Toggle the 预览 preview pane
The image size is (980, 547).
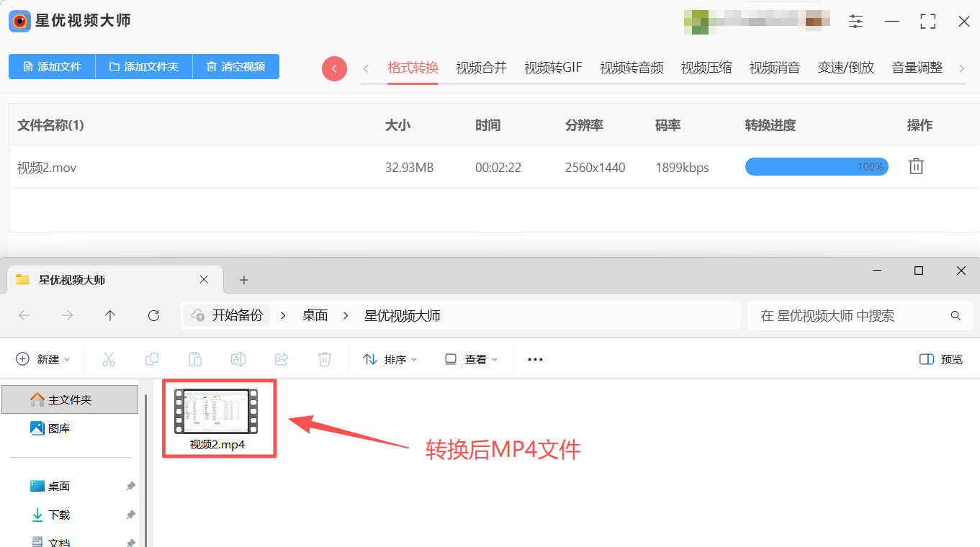pyautogui.click(x=941, y=359)
